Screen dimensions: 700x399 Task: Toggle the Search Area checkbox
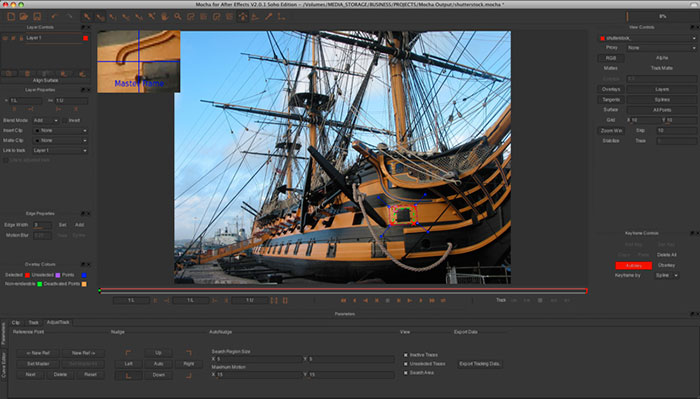click(405, 373)
